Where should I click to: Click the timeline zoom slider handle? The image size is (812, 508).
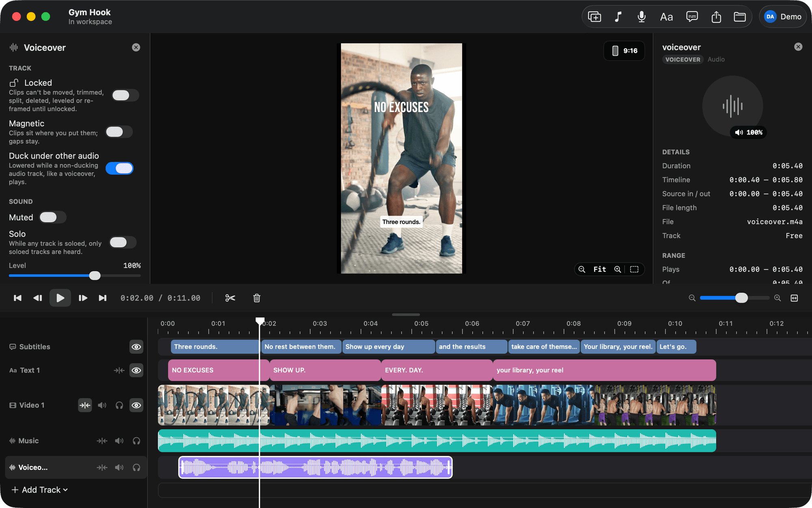click(x=741, y=298)
